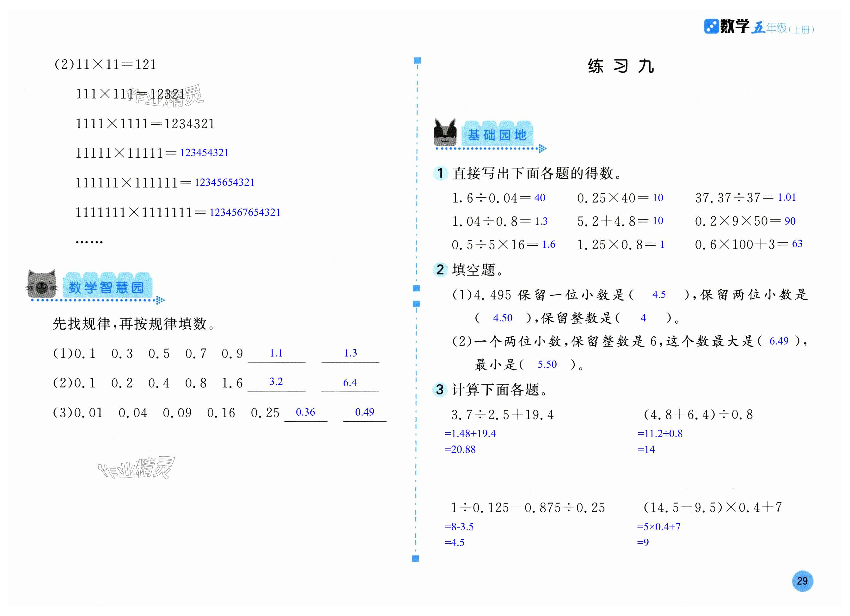Image resolution: width=850 pixels, height=616 pixels.
Task: Click the step =11.2÷0.8
Action: pos(660,434)
